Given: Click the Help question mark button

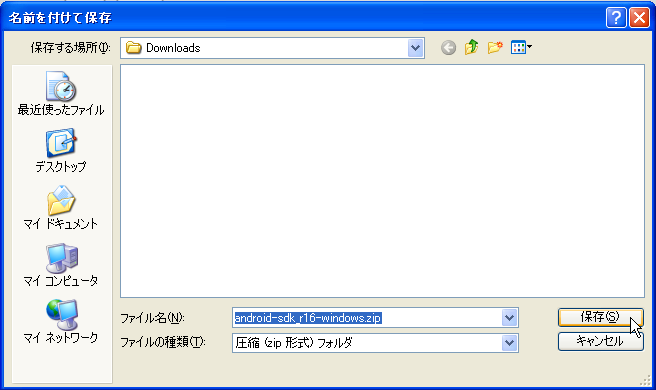Looking at the screenshot, I should click(x=616, y=18).
